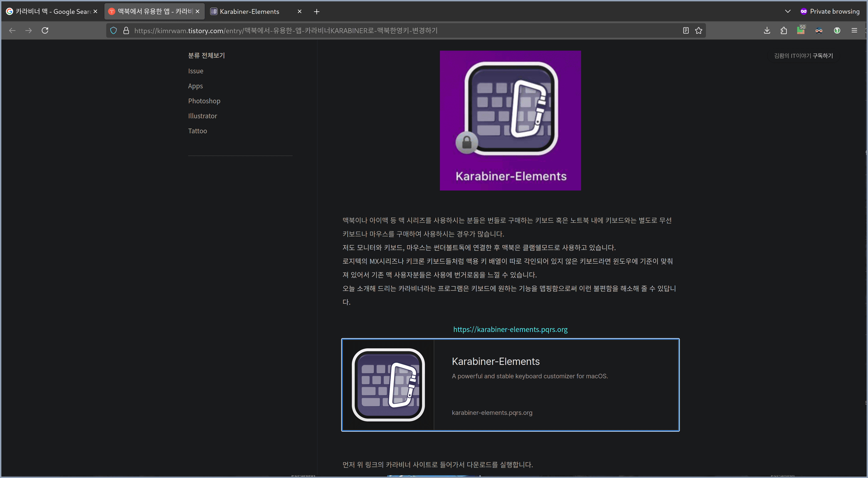Open the extensions puzzle menu

pos(784,30)
